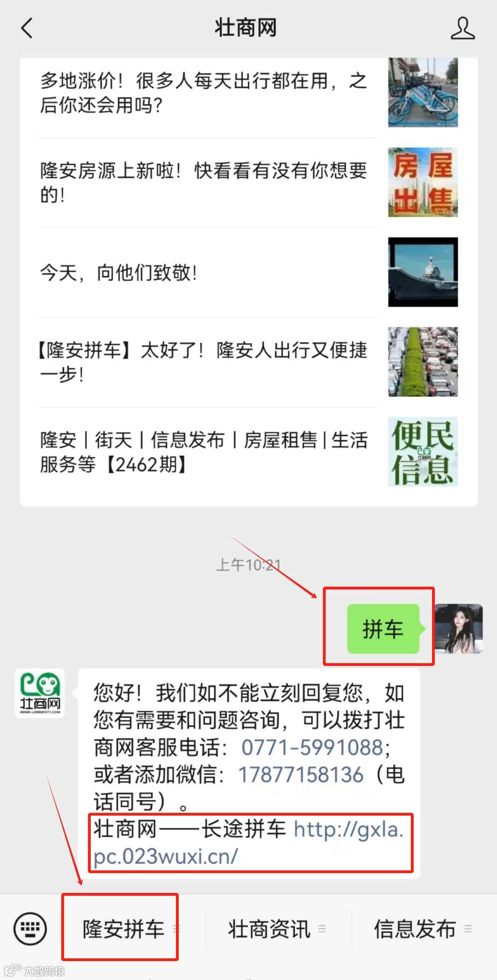Screen dimensions: 497x980
Task: Open the account profile icon
Action: coord(462,28)
